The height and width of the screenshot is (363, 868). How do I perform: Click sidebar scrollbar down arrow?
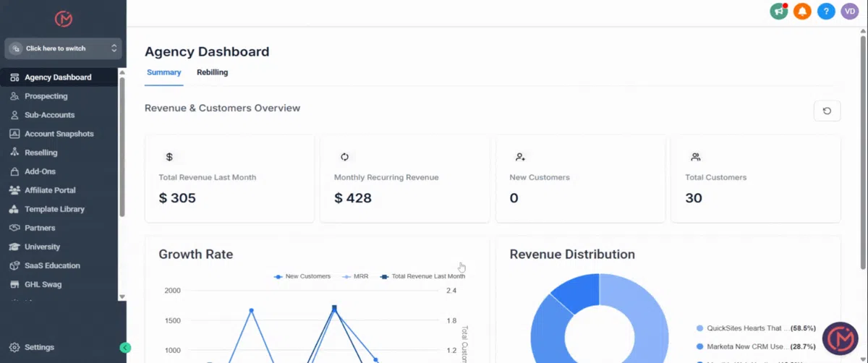[x=122, y=296]
